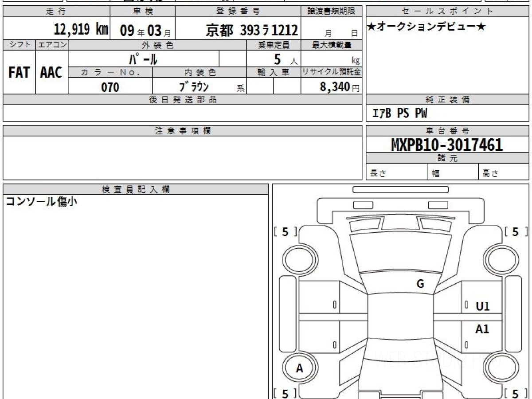Click the 長さ dimension field
The height and width of the screenshot is (399, 532).
pos(397,172)
